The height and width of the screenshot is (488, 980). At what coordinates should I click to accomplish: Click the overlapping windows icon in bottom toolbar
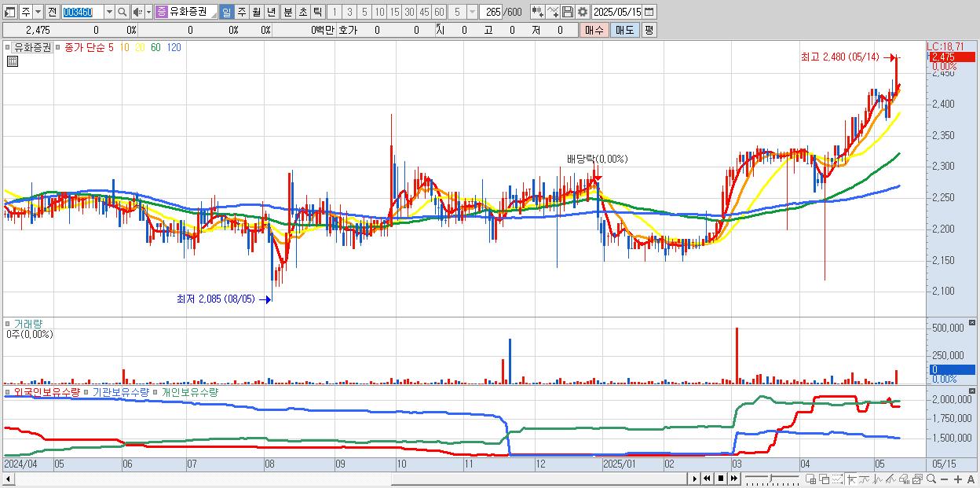824,479
